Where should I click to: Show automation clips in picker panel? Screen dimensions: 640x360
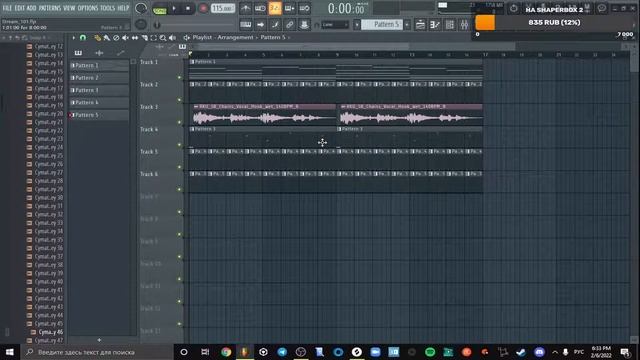pos(120,53)
